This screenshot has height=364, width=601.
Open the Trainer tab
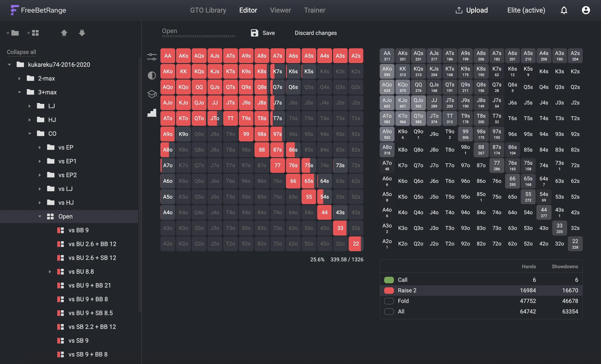pyautogui.click(x=314, y=10)
